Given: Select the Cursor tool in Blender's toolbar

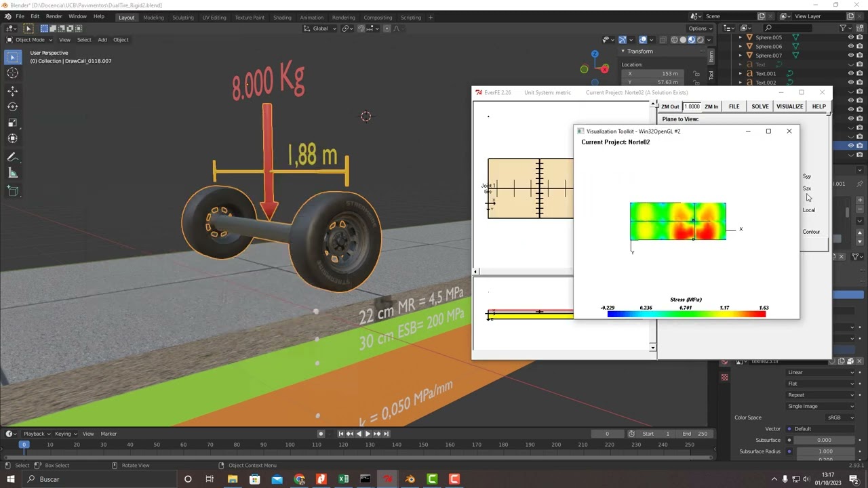Looking at the screenshot, I should point(12,73).
